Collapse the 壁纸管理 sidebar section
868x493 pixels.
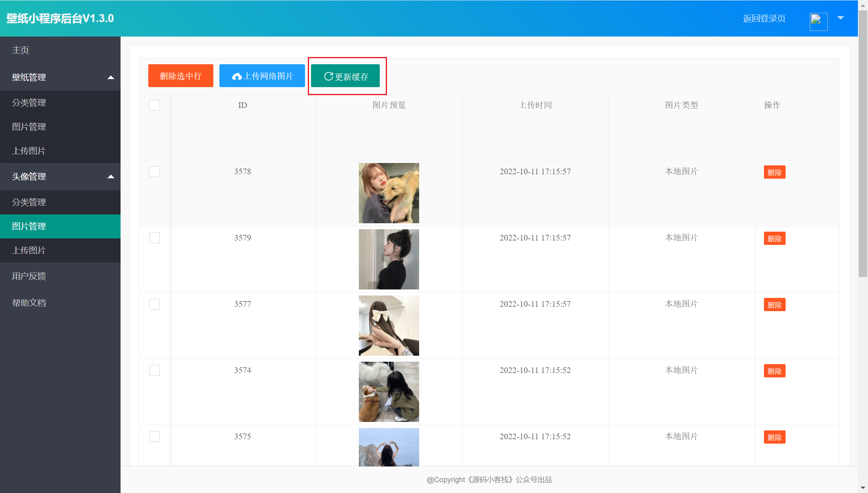coord(111,77)
